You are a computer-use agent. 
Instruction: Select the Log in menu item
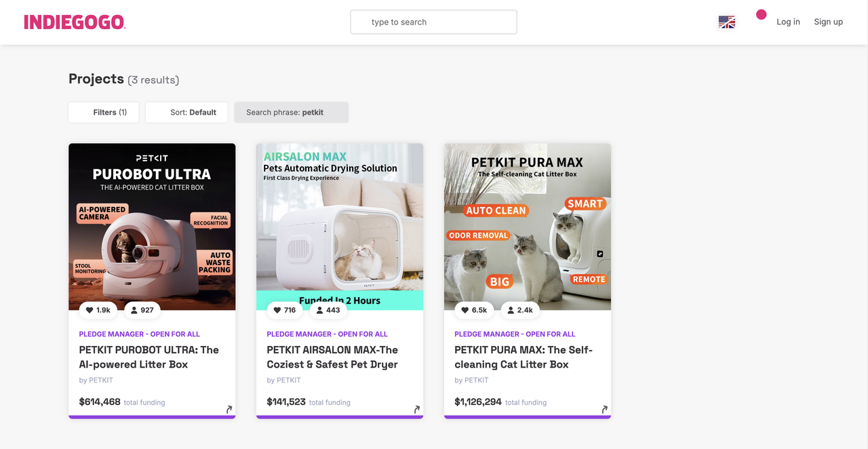[x=788, y=22]
